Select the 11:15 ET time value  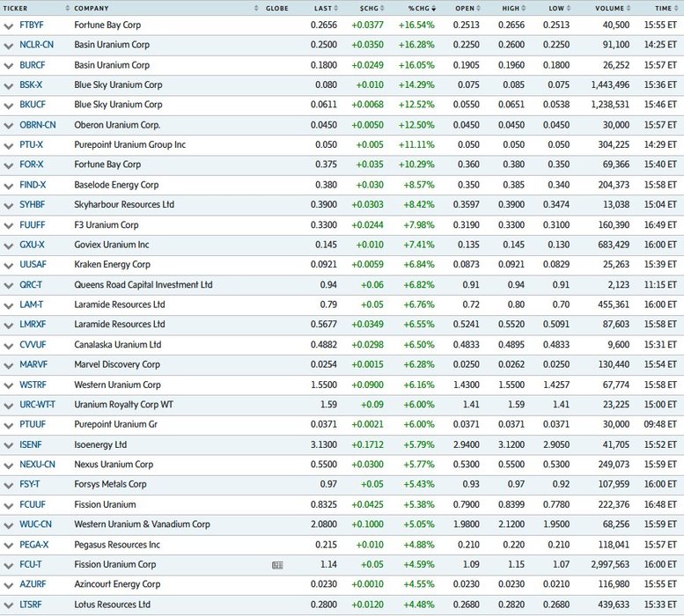click(660, 284)
